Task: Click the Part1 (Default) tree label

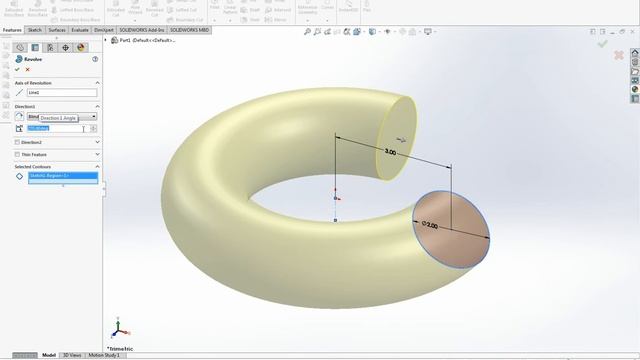Action: click(x=147, y=40)
